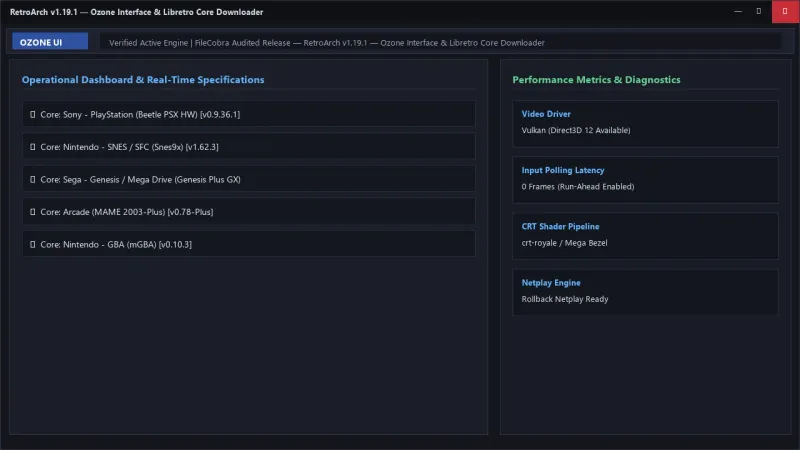
Task: Click icon beside Sega Genesis core
Action: pos(33,180)
